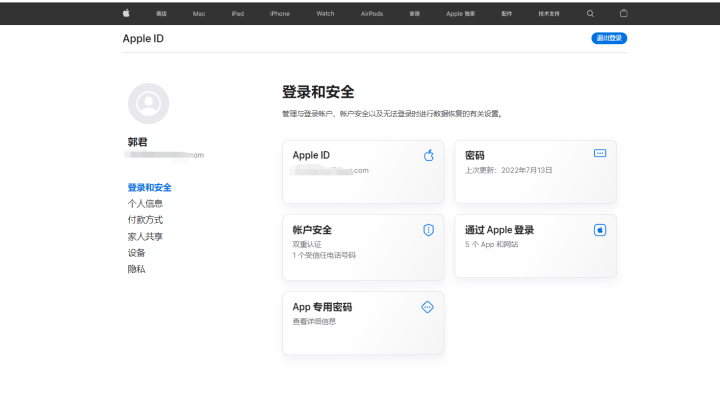Select 家人共享 in the sidebar
The width and height of the screenshot is (720, 409).
pyautogui.click(x=145, y=236)
